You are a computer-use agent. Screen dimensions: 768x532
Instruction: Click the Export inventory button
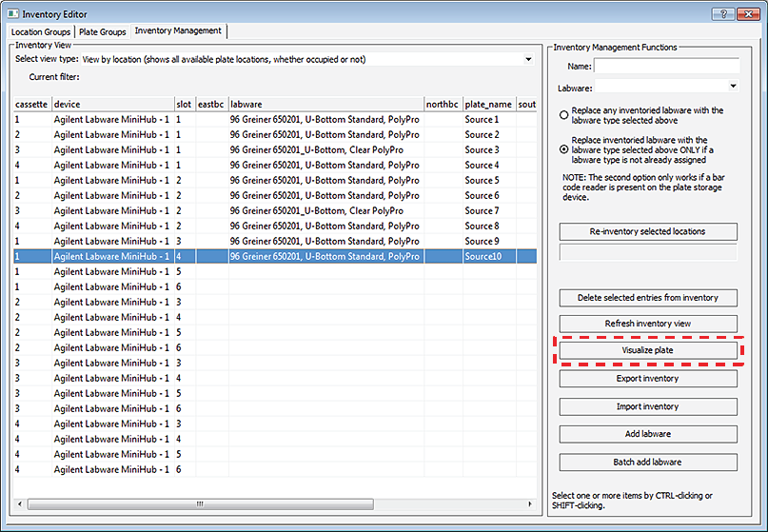click(647, 379)
